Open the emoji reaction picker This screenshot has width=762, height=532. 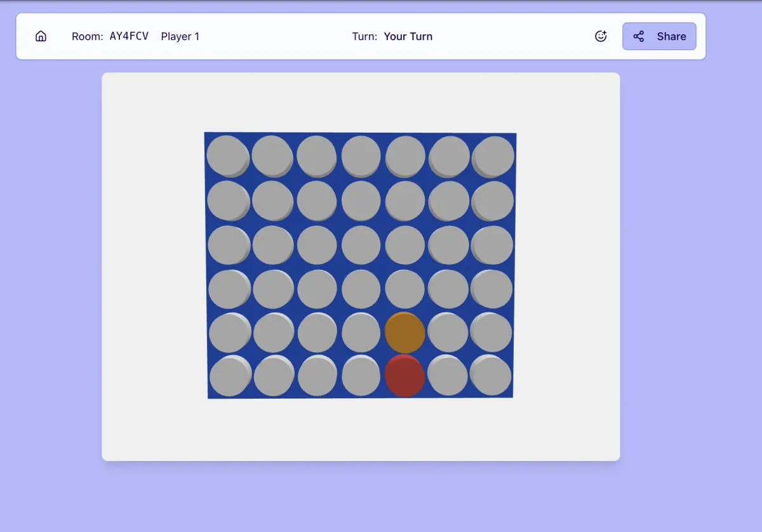point(601,36)
